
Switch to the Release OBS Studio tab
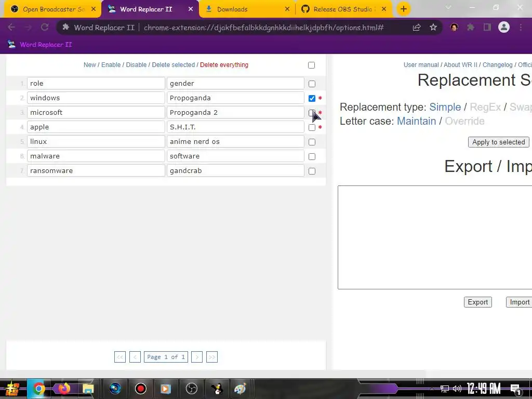(x=343, y=9)
